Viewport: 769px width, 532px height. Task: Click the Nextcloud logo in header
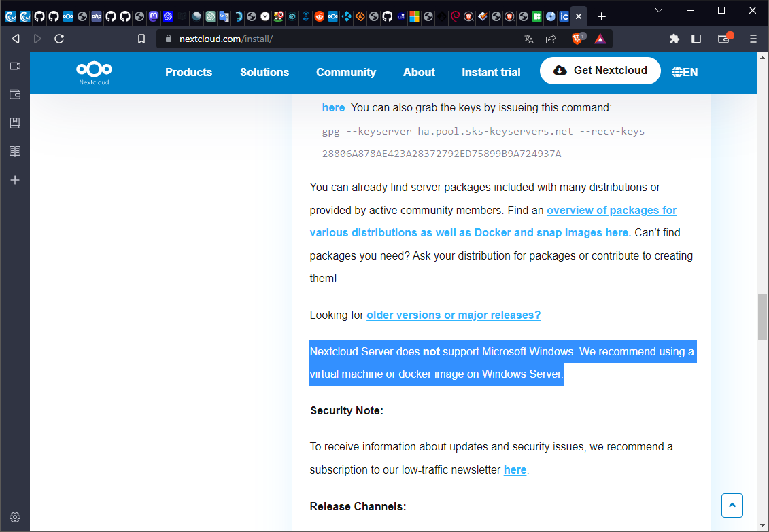tap(93, 72)
